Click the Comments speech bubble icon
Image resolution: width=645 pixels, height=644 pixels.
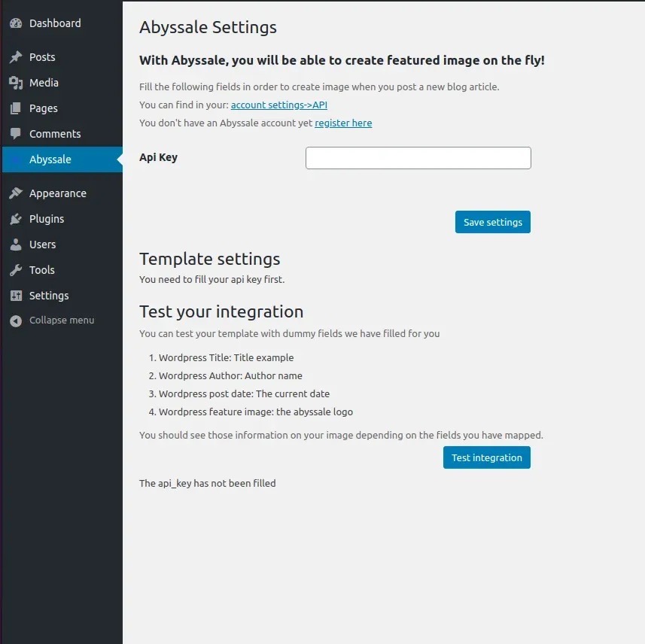point(16,134)
